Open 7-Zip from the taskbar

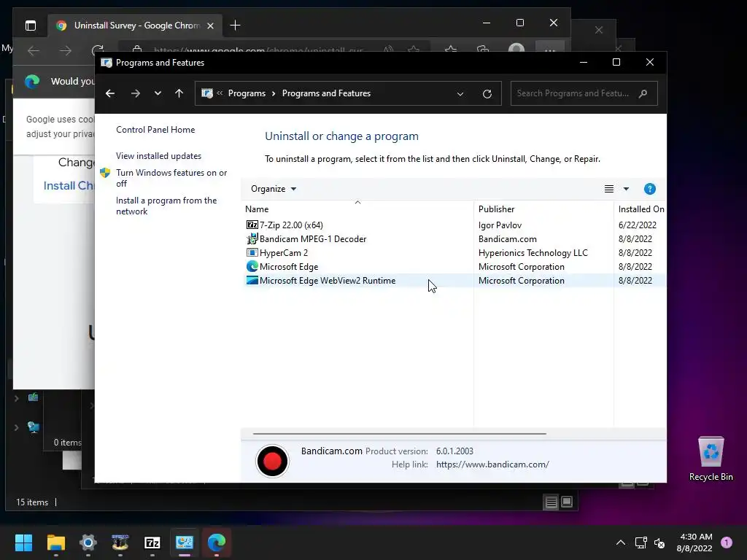click(152, 542)
